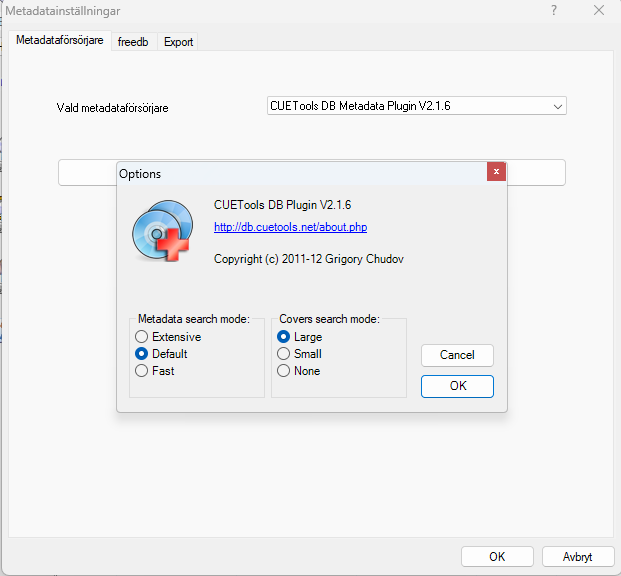Open the db.cuetools.net about.php link

pyautogui.click(x=290, y=227)
